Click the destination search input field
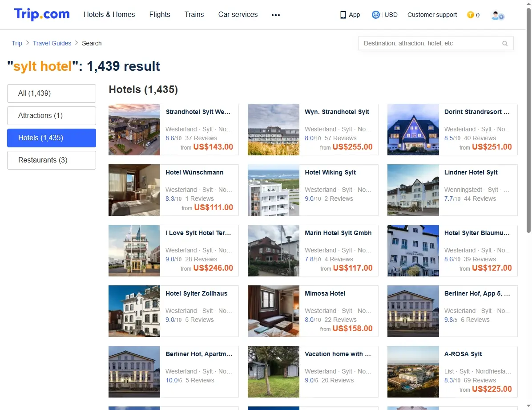Viewport: 532px width, 410px height. point(435,44)
